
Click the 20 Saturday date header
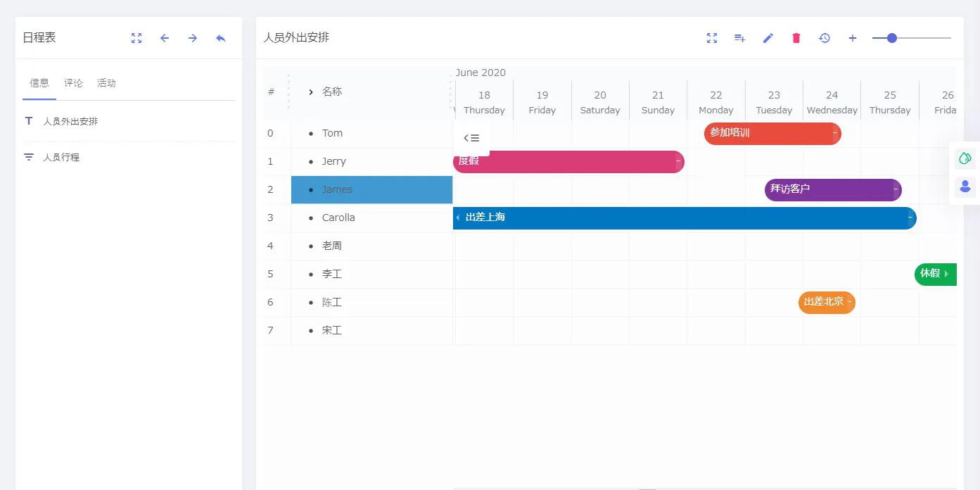[600, 102]
